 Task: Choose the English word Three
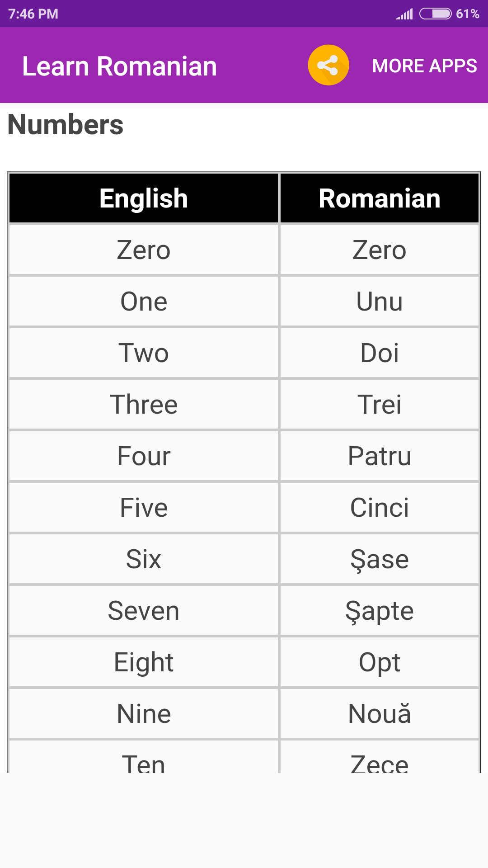[144, 405]
